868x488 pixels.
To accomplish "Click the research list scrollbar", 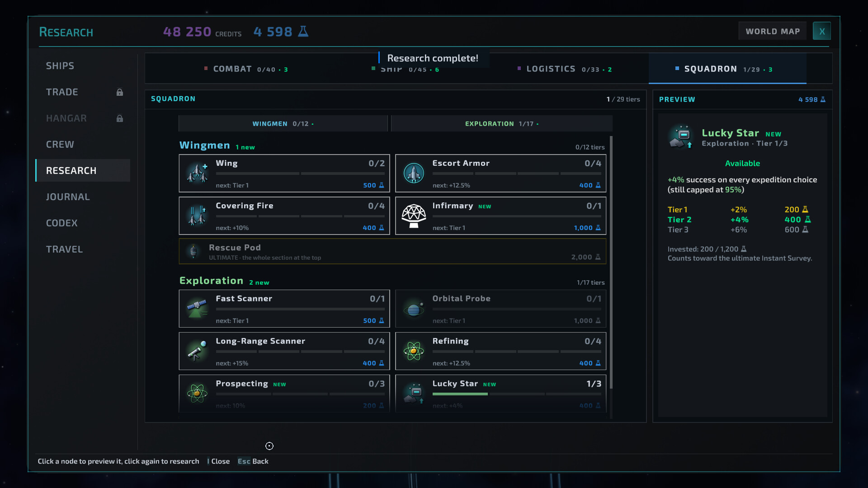I will [611, 262].
